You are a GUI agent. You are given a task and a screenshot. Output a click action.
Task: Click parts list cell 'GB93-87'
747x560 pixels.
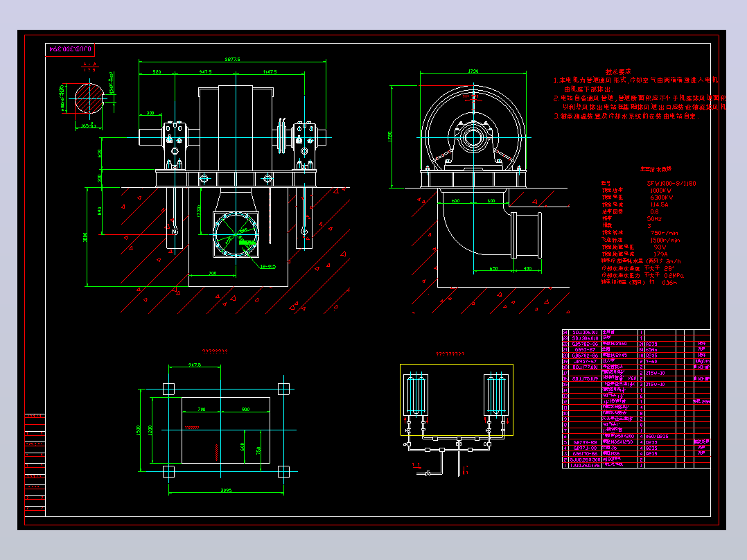[x=585, y=350]
